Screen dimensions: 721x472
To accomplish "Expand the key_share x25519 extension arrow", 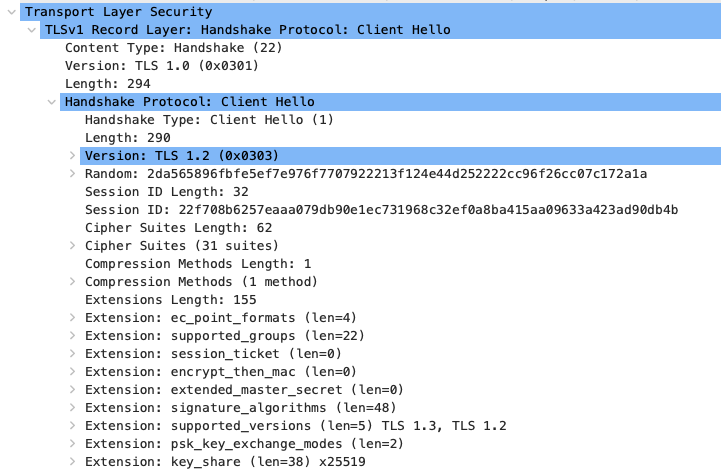I will click(x=72, y=462).
